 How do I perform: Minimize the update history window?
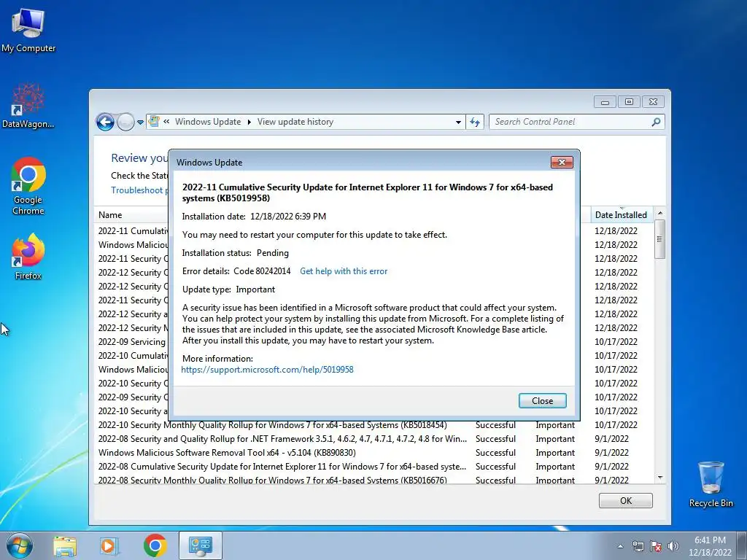click(605, 102)
